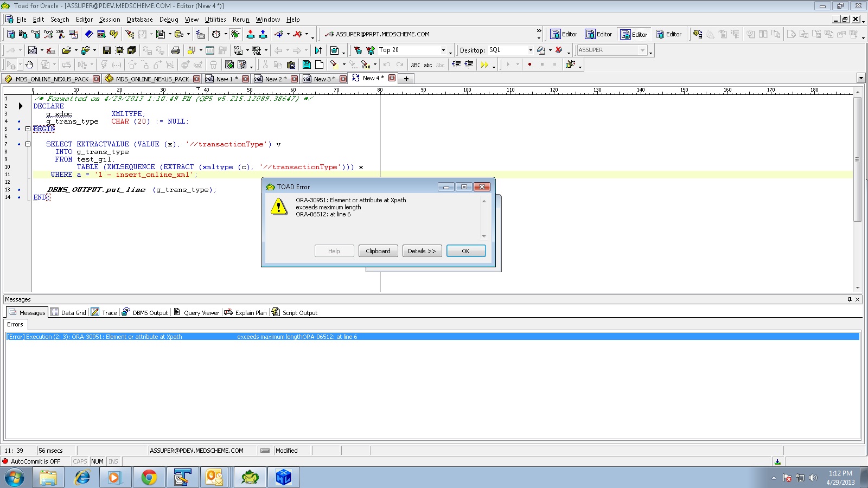Click the beakers optimize icon
This screenshot has height=488, width=868.
tap(191, 50)
